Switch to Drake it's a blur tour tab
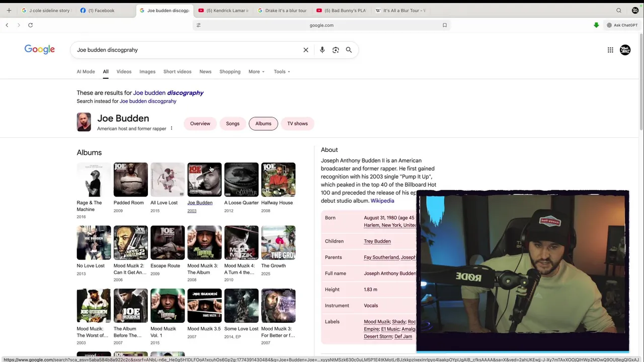The height and width of the screenshot is (362, 644). coord(282,10)
